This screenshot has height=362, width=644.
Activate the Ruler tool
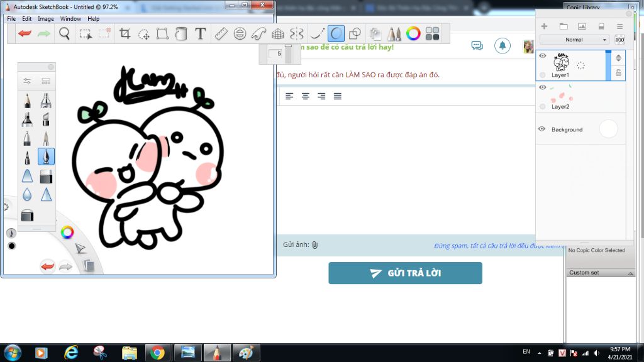coord(221,34)
